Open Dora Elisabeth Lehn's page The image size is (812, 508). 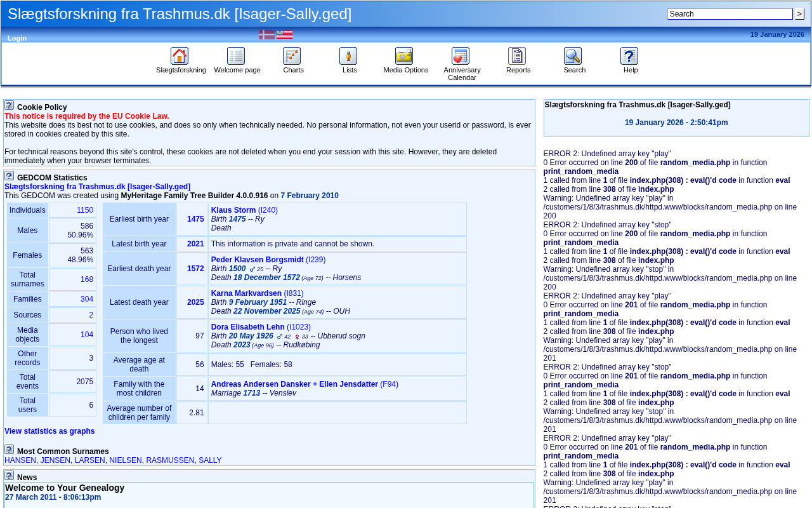pos(261,327)
